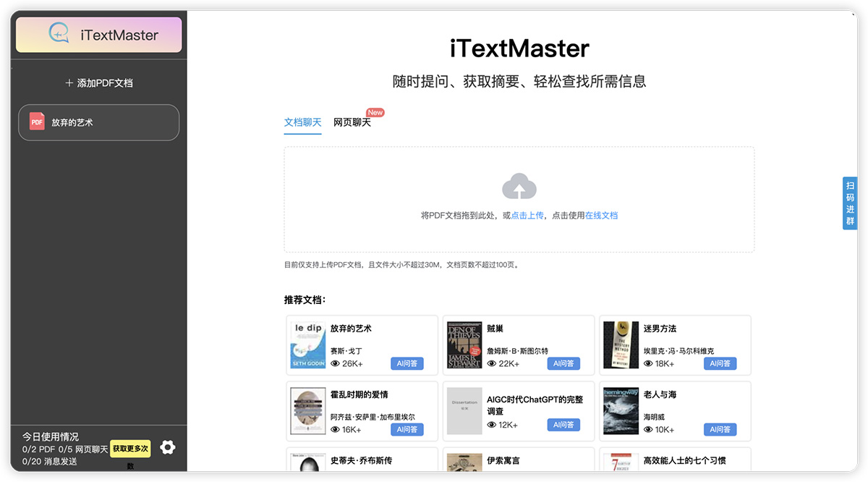This screenshot has height=482, width=868.
Task: Click the plus icon on 添加PDF文档
Action: pyautogui.click(x=69, y=82)
